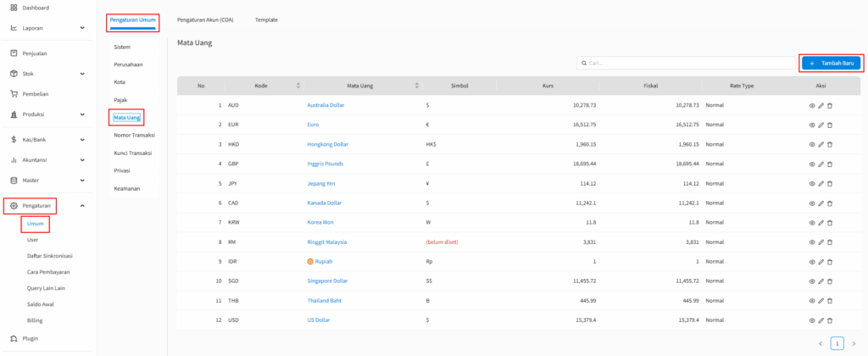Delete the Hongkong Dollar row via trash icon
868x356 pixels.
(830, 144)
